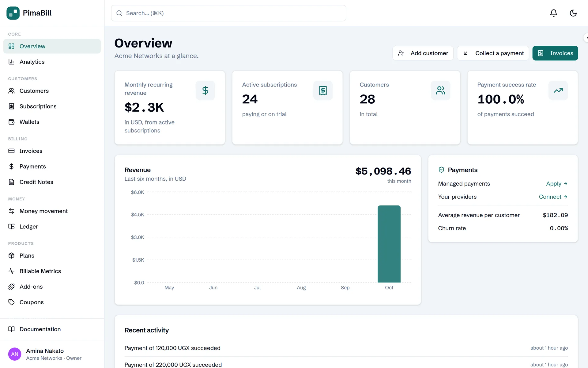
Task: Click the Ledger book icon
Action: click(11, 226)
